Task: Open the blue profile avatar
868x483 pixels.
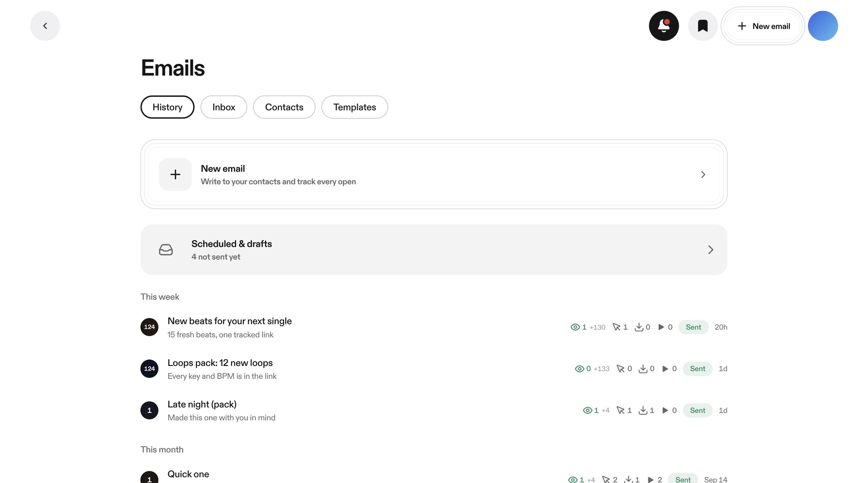Action: point(823,26)
